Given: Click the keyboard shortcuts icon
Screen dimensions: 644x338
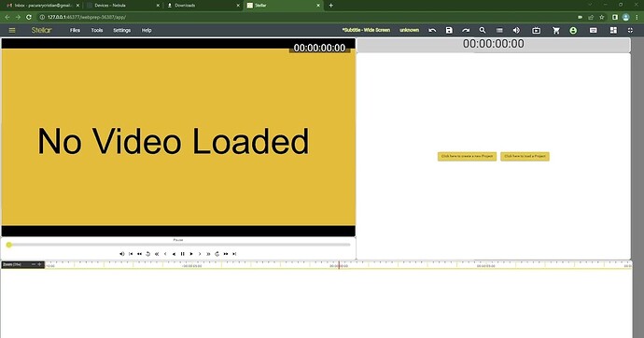Looking at the screenshot, I should (x=593, y=31).
